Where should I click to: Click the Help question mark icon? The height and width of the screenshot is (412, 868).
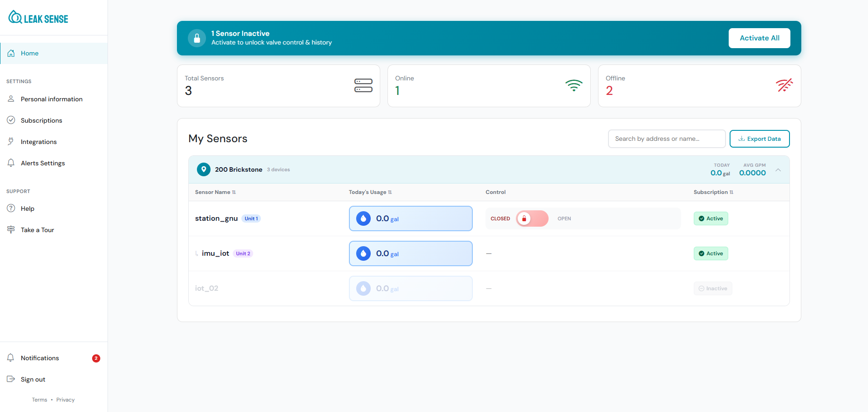[x=11, y=208]
